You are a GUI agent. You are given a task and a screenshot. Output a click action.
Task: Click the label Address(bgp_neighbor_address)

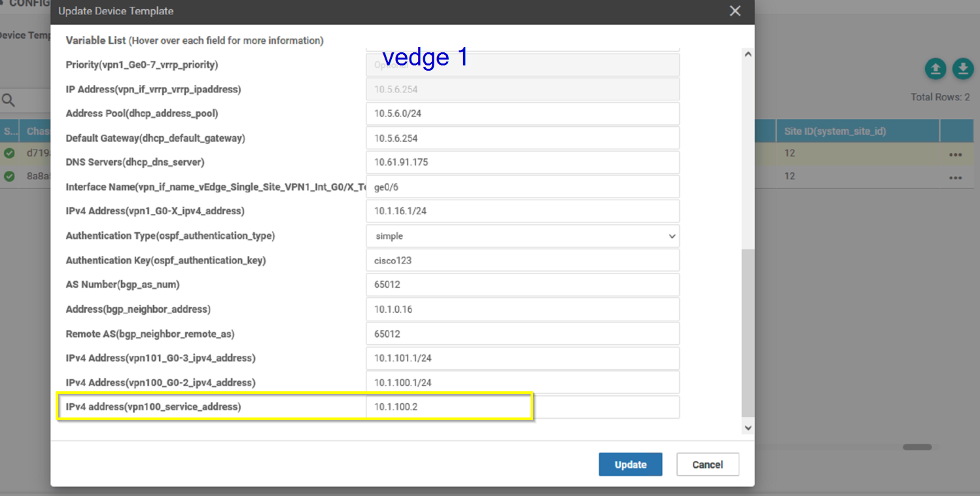138,310
